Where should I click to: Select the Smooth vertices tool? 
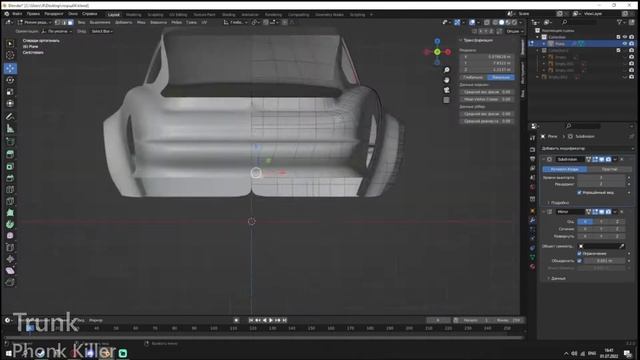click(10, 236)
